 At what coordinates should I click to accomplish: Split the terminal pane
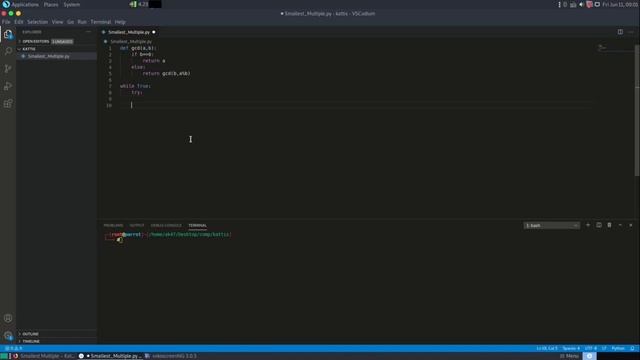coord(599,225)
